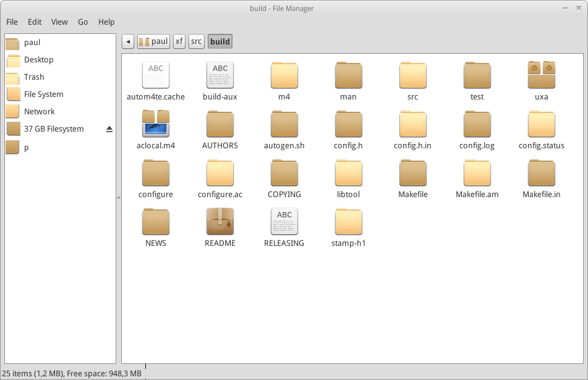Image resolution: width=588 pixels, height=380 pixels.
Task: Open the RELEASING text file icon
Action: tap(284, 222)
